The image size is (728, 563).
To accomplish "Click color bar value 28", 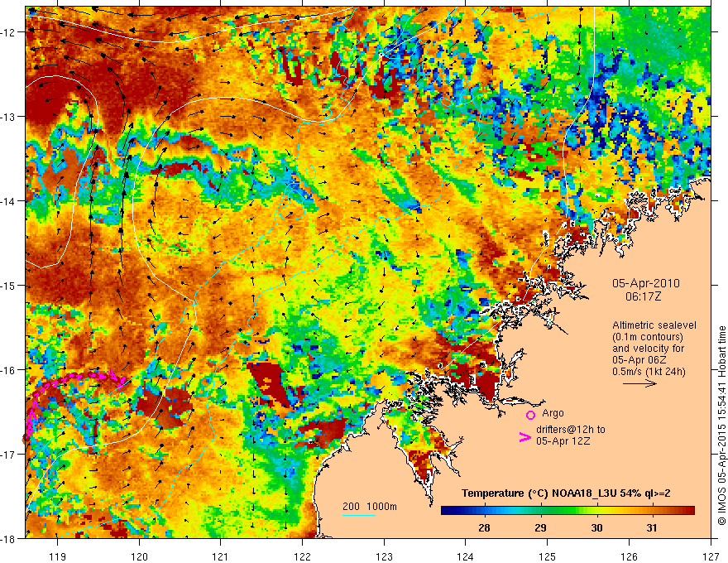I will tap(484, 527).
